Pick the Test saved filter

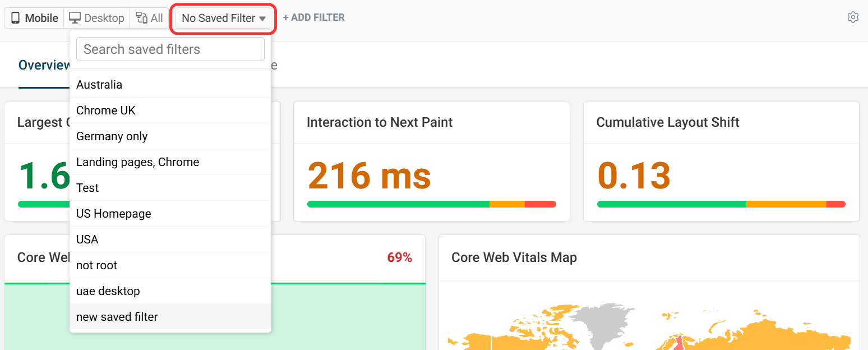(x=87, y=188)
